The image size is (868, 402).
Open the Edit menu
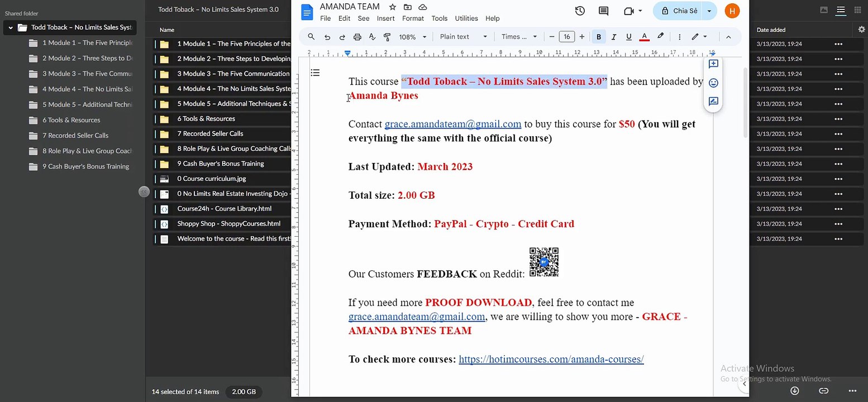pos(344,18)
